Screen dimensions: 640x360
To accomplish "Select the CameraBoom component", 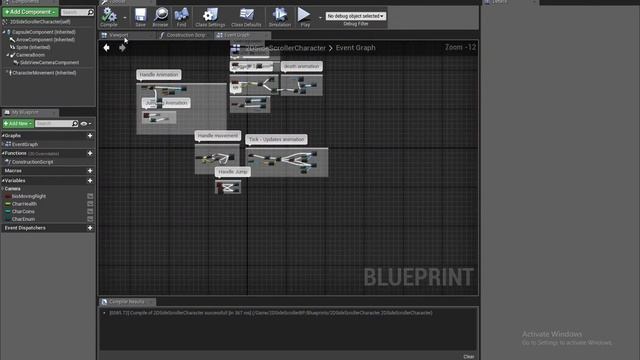I will pyautogui.click(x=31, y=55).
